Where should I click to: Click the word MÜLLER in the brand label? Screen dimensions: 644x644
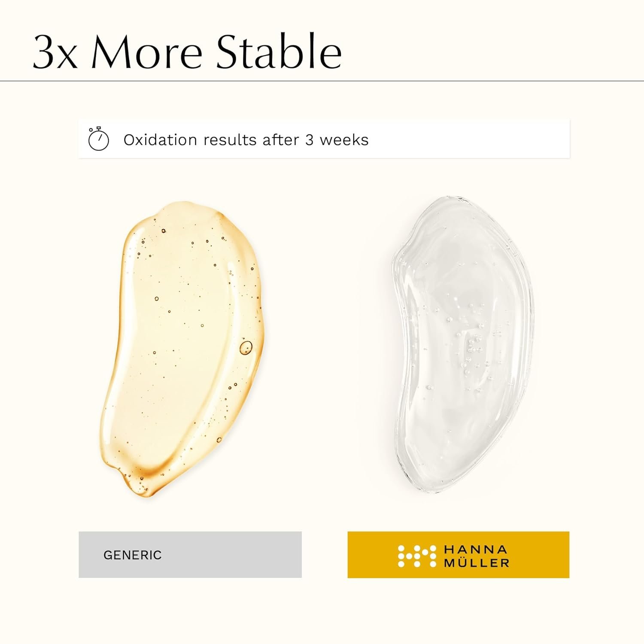pos(477,563)
